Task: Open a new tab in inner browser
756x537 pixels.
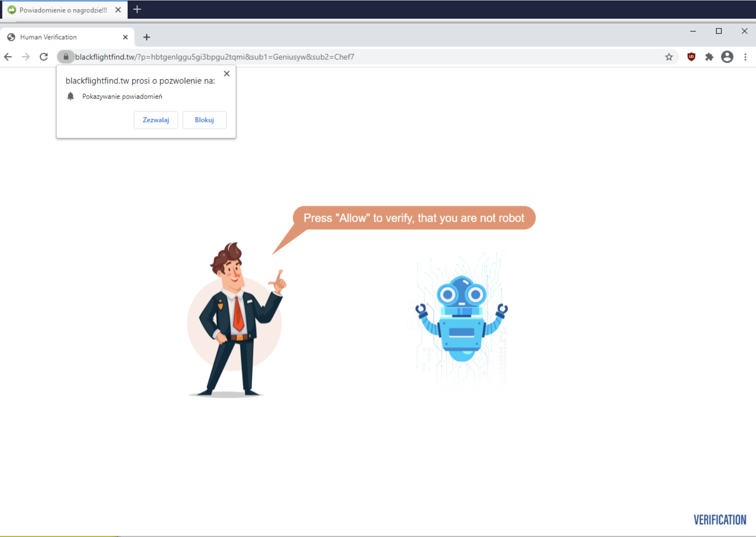Action: click(x=147, y=37)
